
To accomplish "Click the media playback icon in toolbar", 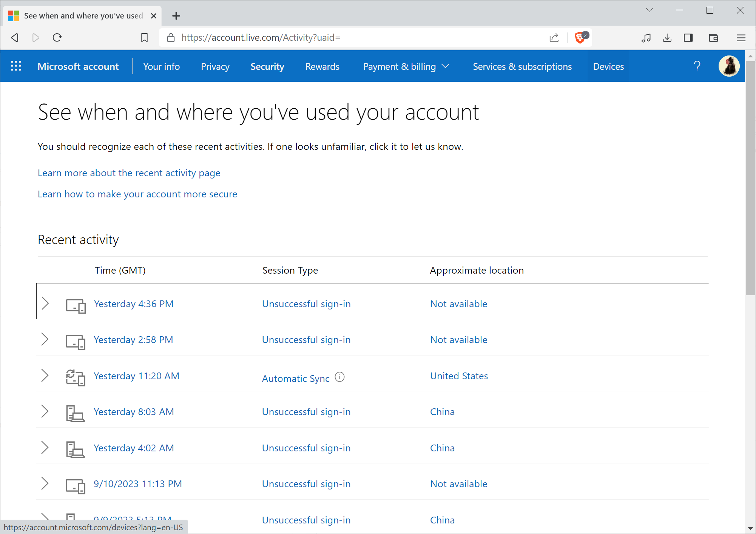I will 646,37.
